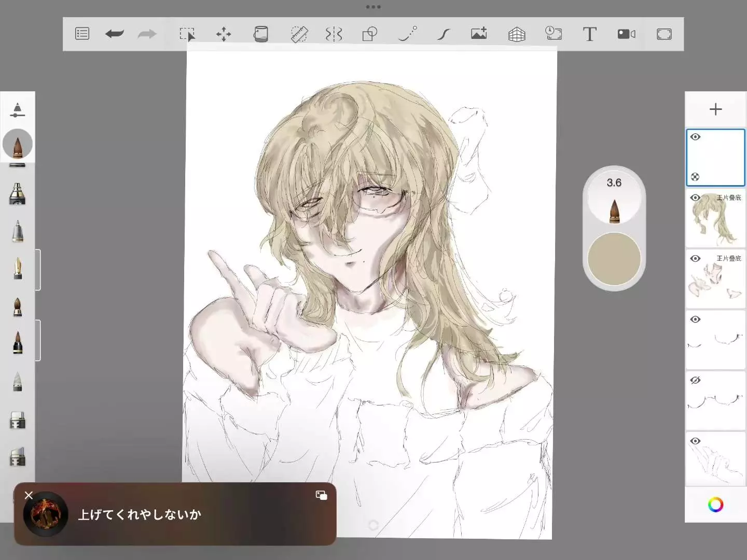
Task: Close the media notification banner
Action: point(29,495)
